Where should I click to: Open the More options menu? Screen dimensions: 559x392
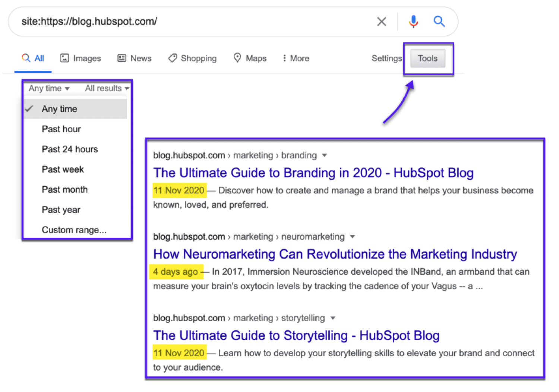pyautogui.click(x=296, y=58)
